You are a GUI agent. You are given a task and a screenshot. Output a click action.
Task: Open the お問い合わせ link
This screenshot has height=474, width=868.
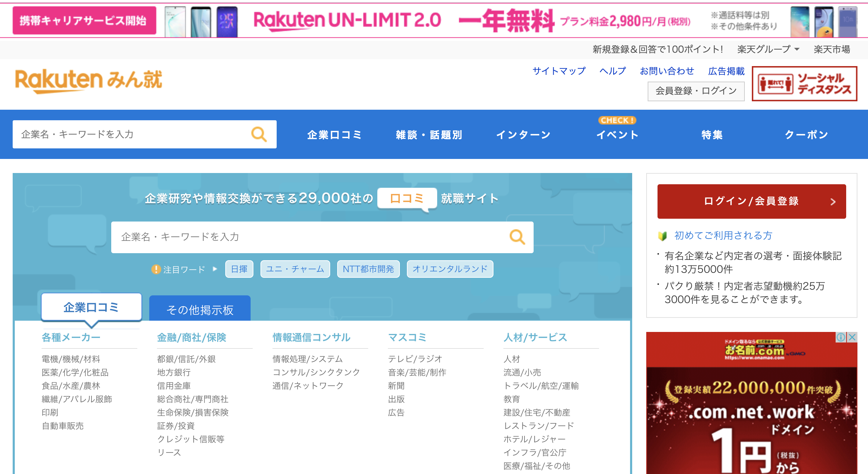[x=667, y=71]
